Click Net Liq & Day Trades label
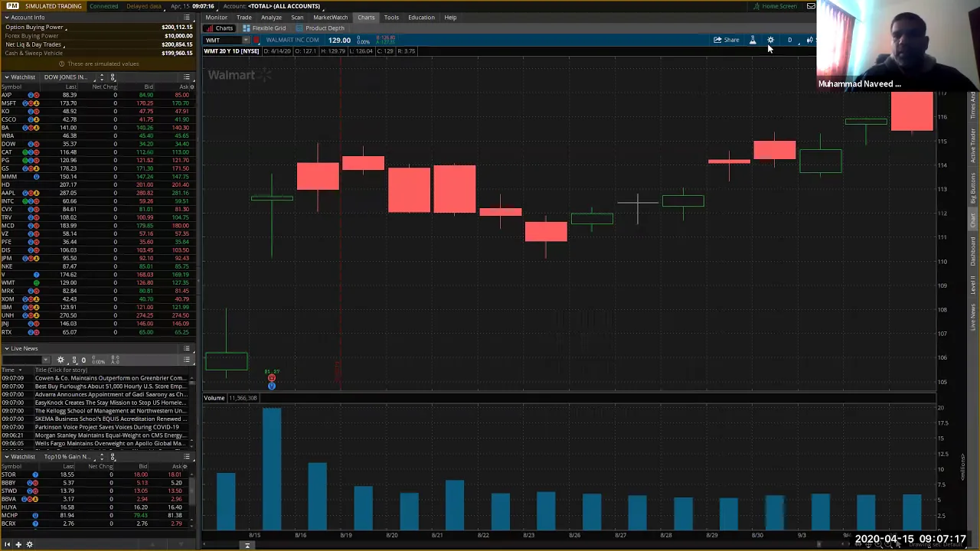Image resolution: width=980 pixels, height=551 pixels. [33, 44]
